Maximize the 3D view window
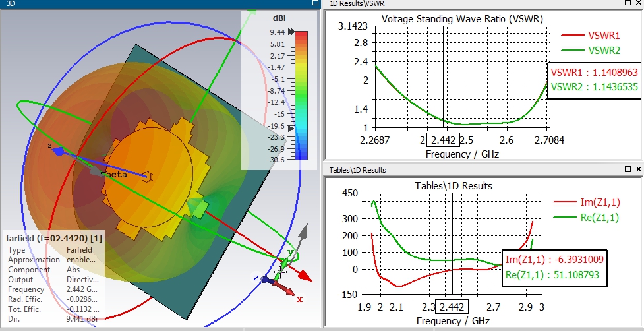This screenshot has width=644, height=331. click(x=316, y=3)
